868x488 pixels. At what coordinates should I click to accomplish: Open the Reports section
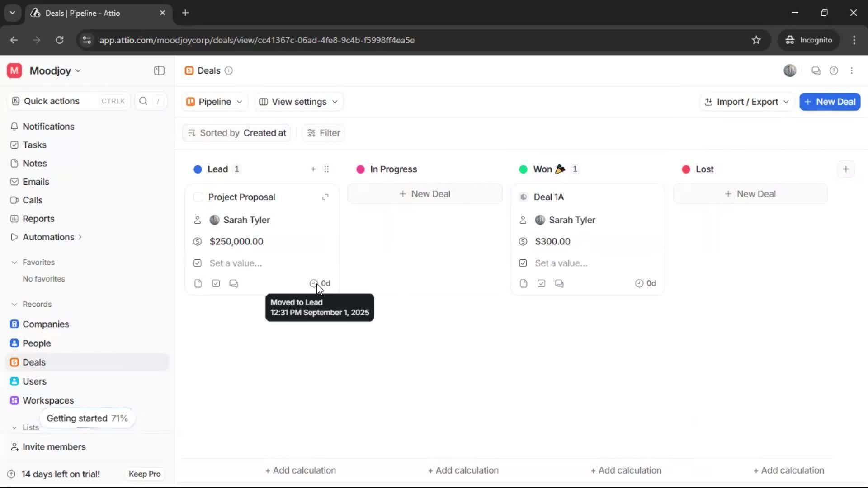(38, 218)
